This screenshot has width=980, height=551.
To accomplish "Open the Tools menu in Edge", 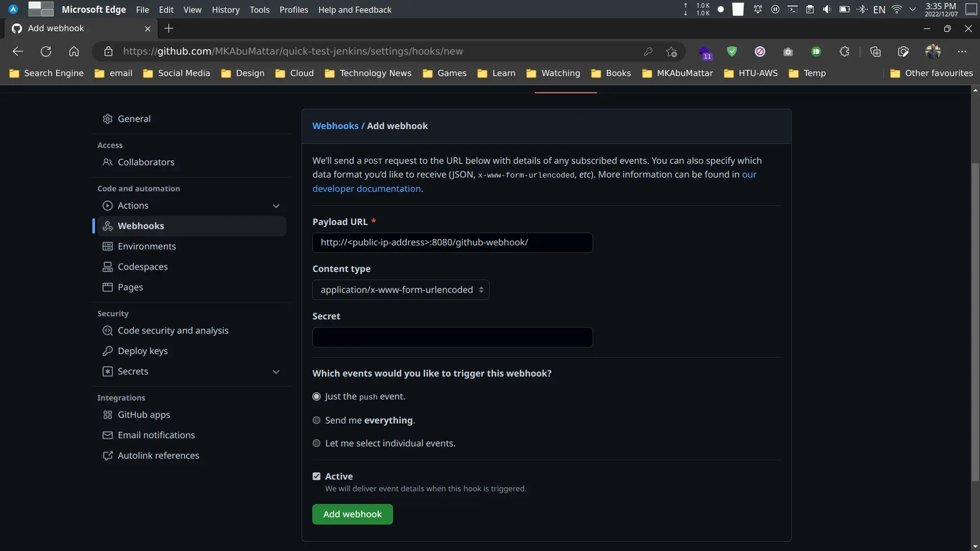I will tap(259, 9).
